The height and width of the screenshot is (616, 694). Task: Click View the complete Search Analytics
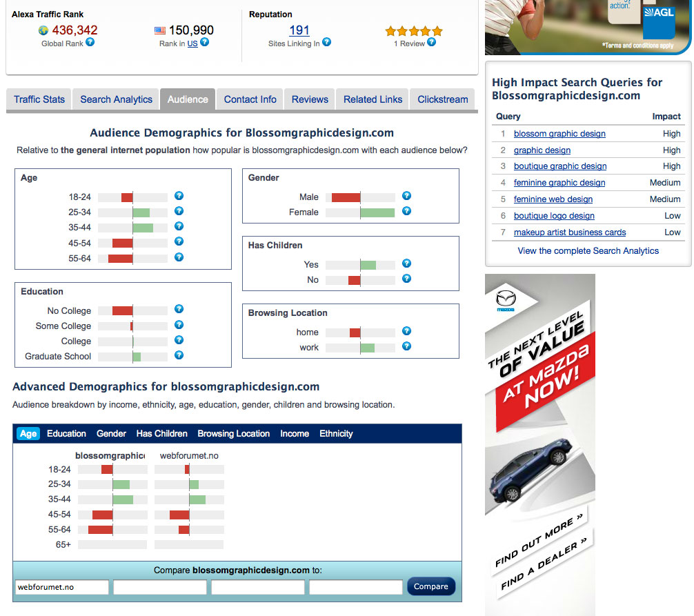tap(588, 251)
